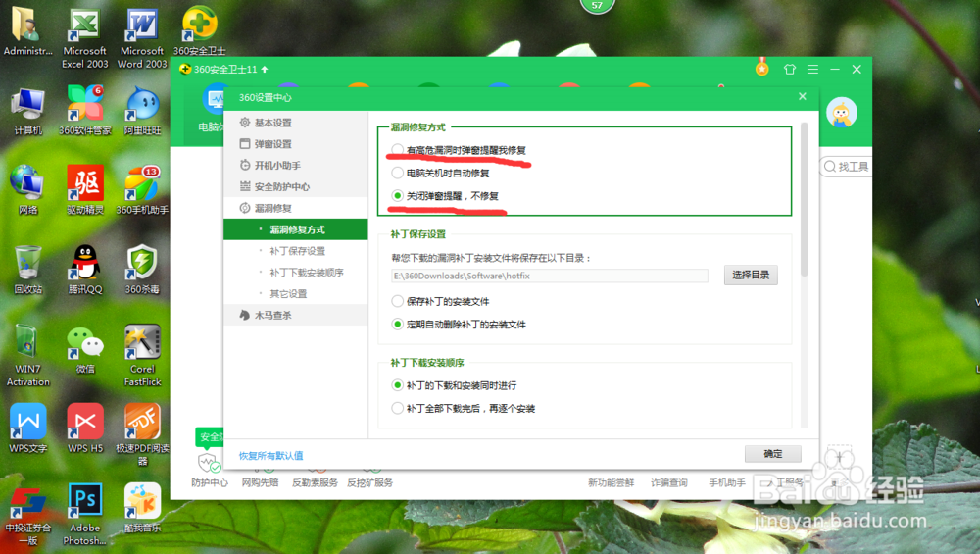This screenshot has height=554, width=980.
Task: Open the 阿里旺旺 desktop shortcut
Action: pyautogui.click(x=142, y=112)
